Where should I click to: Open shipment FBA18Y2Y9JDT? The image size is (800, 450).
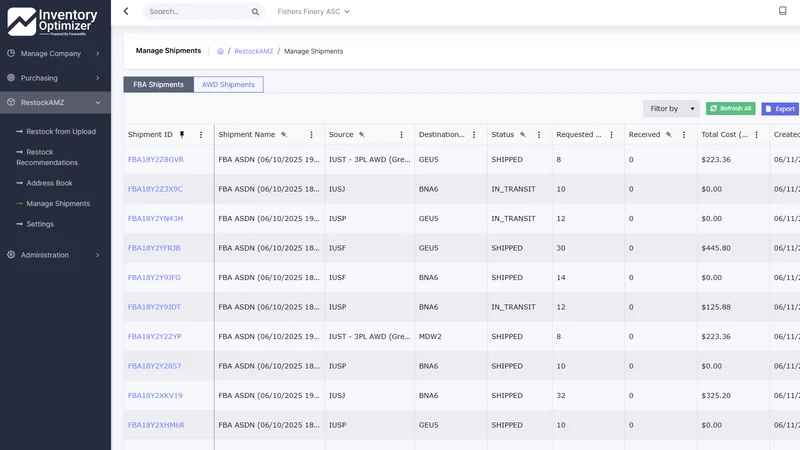[x=154, y=307]
